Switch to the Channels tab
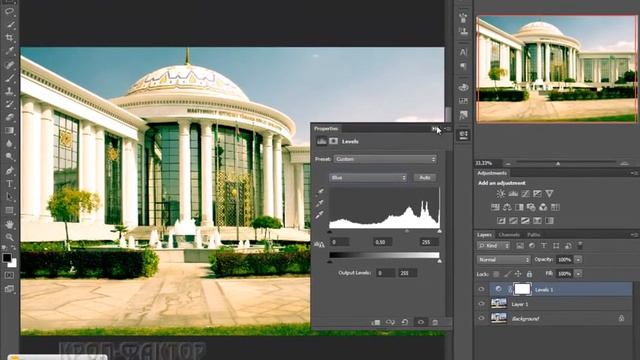The height and width of the screenshot is (360, 640). 509,235
